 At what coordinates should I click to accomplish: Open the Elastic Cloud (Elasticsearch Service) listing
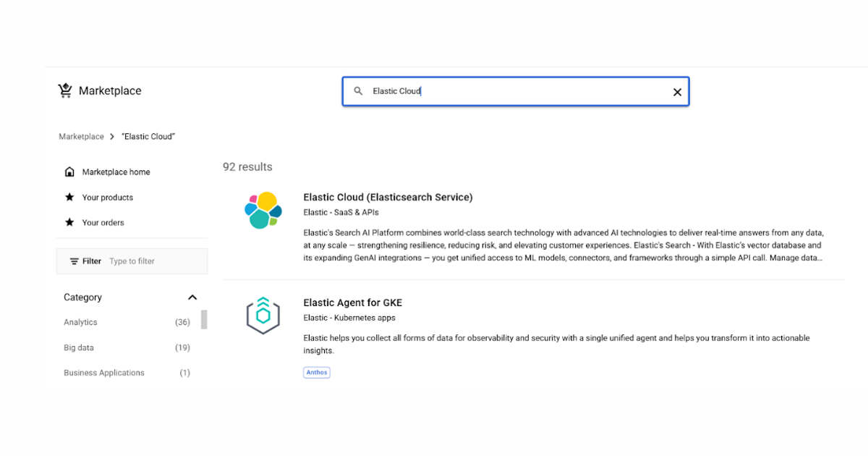point(388,197)
